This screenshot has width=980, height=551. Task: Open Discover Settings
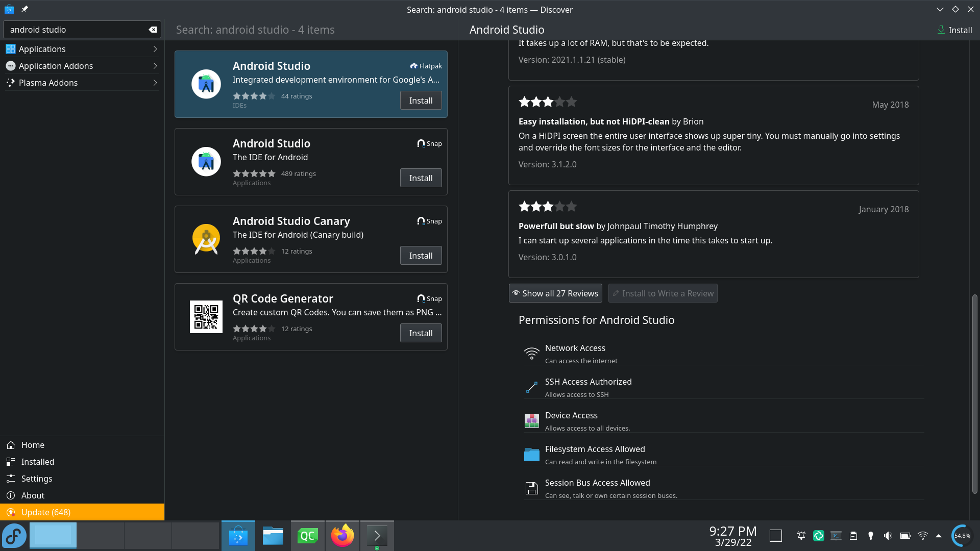(x=82, y=479)
